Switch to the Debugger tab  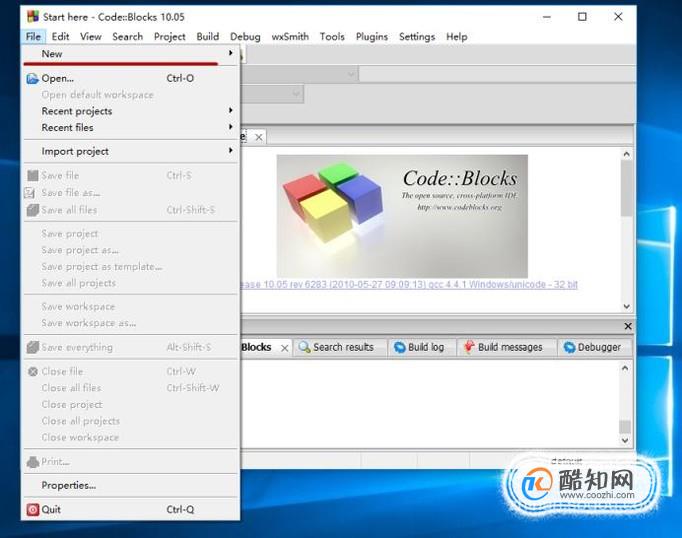(x=595, y=347)
